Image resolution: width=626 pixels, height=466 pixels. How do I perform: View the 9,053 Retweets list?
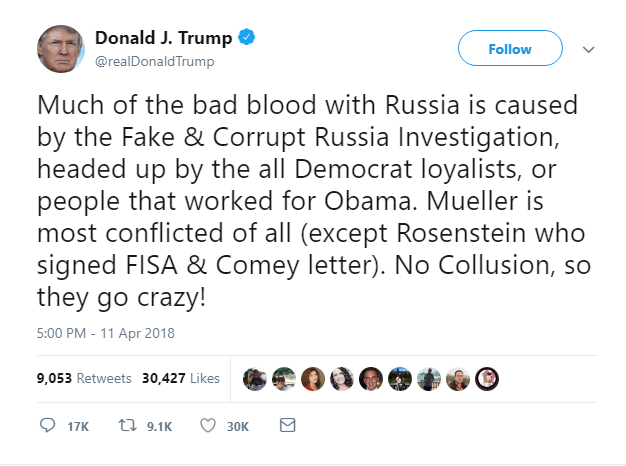(x=84, y=378)
